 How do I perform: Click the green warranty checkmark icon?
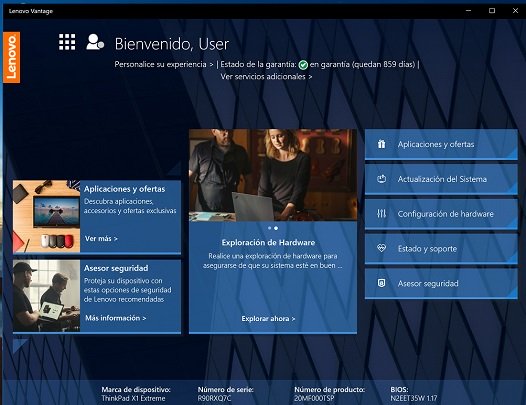tap(303, 65)
